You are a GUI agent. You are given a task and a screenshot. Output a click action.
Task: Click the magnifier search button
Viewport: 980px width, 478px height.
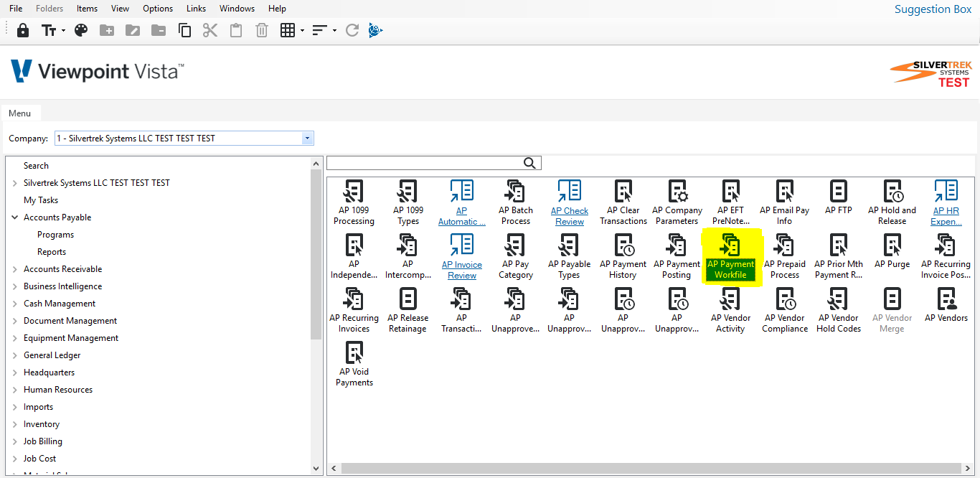click(x=530, y=163)
